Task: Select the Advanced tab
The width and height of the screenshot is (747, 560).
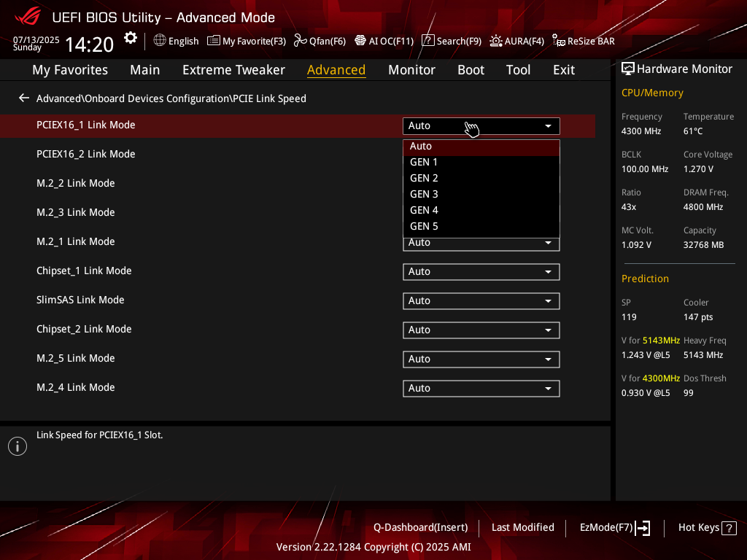Action: (x=336, y=70)
